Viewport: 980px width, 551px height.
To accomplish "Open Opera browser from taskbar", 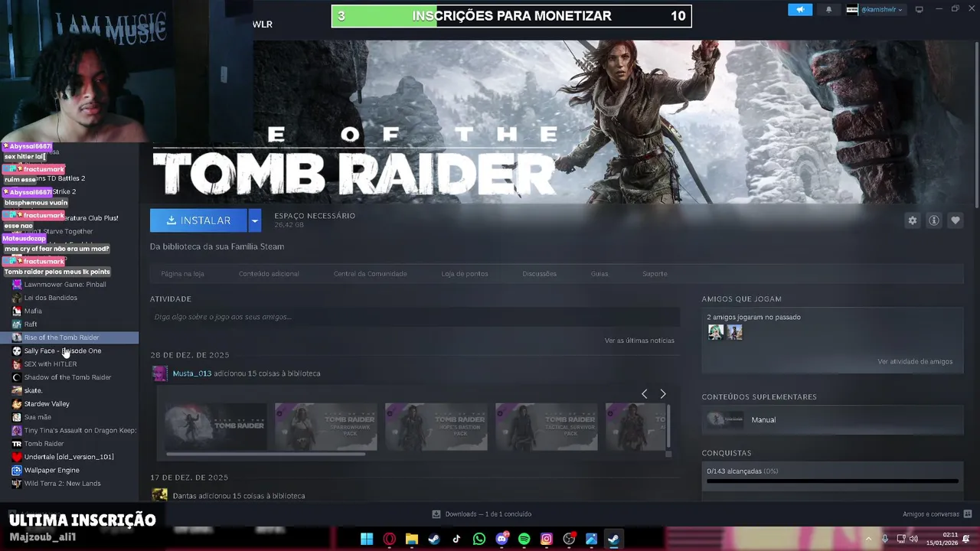I will 390,539.
